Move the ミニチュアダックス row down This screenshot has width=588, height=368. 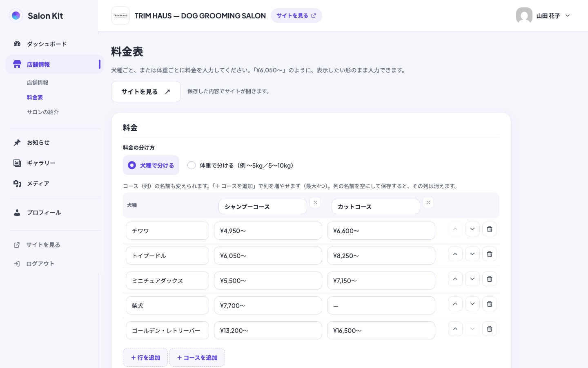pos(472,279)
